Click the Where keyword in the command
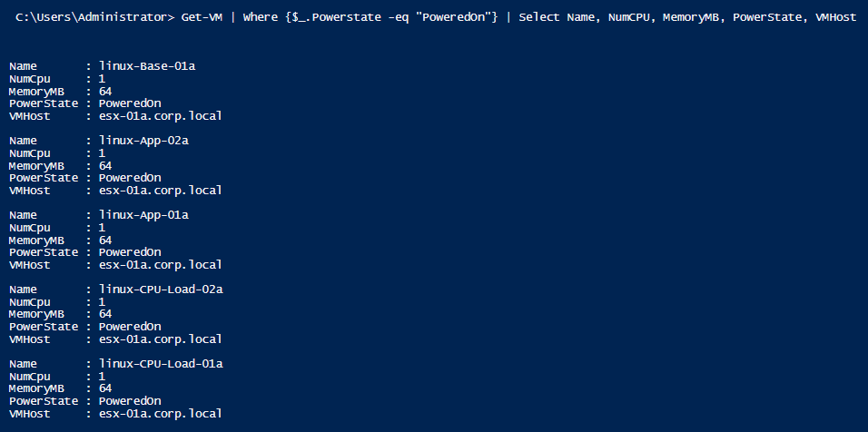The height and width of the screenshot is (432, 868). pyautogui.click(x=261, y=17)
